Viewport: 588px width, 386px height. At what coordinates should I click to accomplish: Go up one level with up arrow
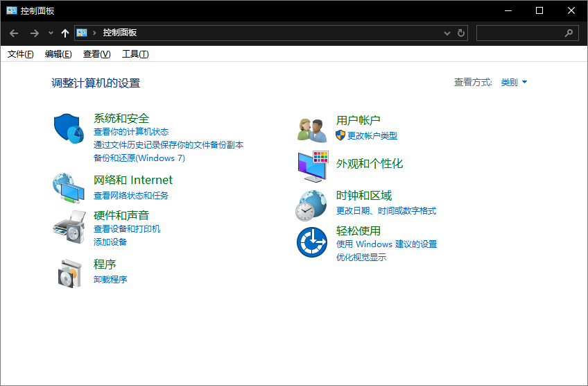click(x=65, y=33)
